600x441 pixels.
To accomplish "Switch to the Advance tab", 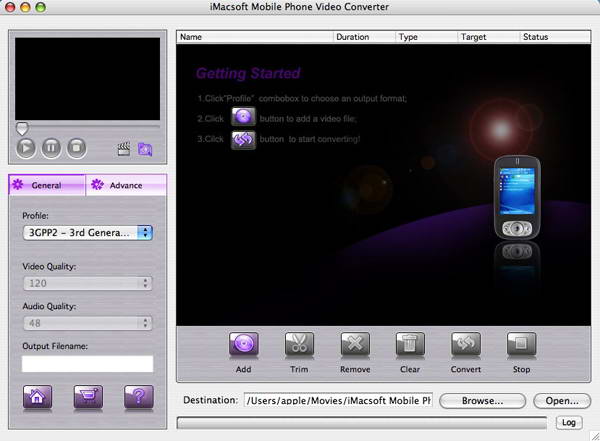I will point(126,185).
